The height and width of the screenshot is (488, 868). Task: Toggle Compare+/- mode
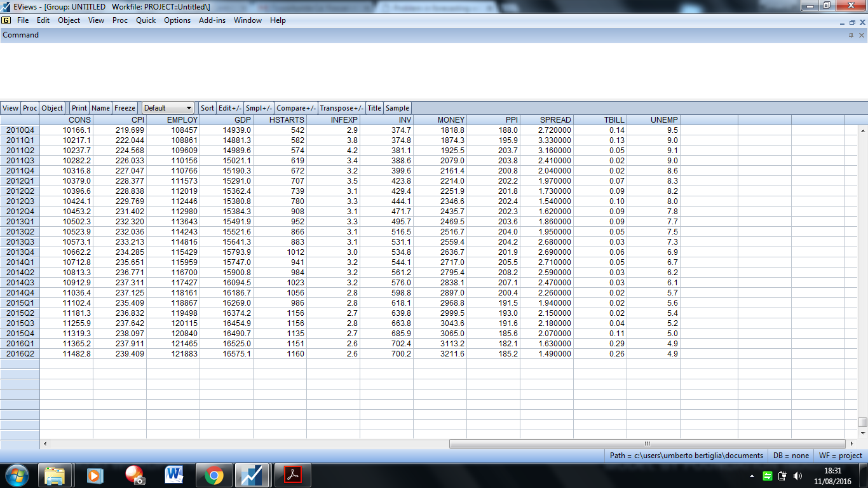pyautogui.click(x=296, y=108)
